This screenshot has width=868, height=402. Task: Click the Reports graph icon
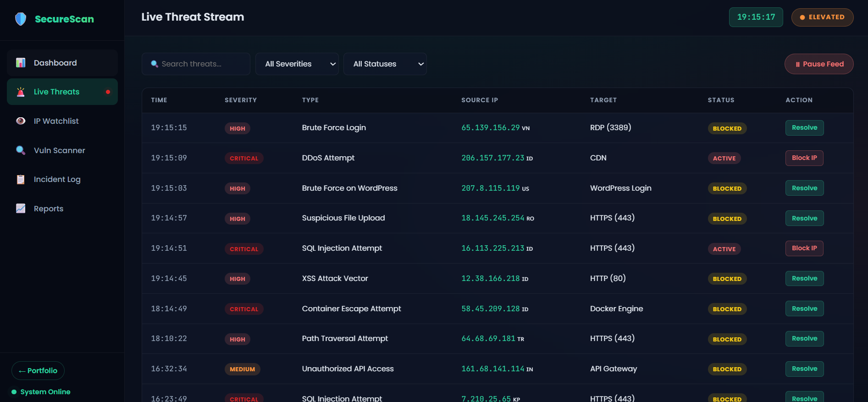click(21, 209)
